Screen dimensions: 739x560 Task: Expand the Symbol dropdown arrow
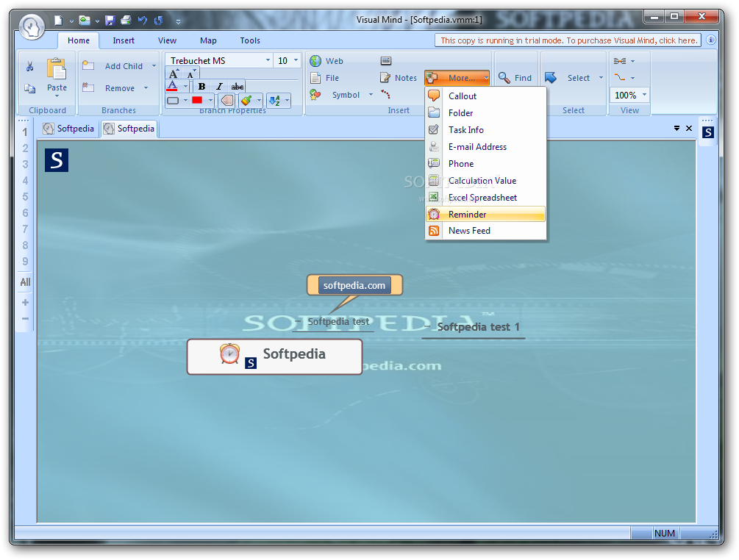pyautogui.click(x=371, y=95)
